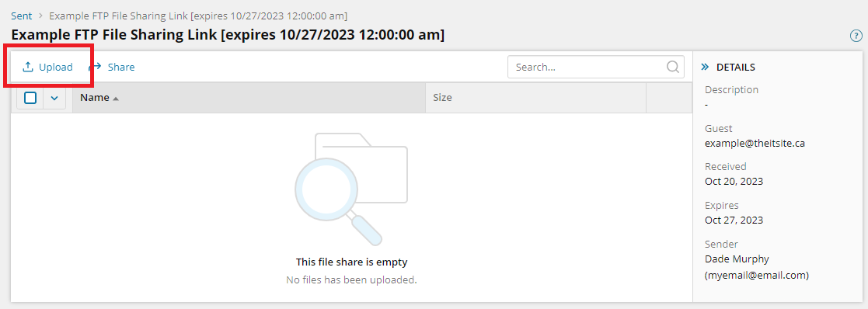The height and width of the screenshot is (309, 868).
Task: Collapse DETAILS panel via double chevron icon
Action: 705,67
